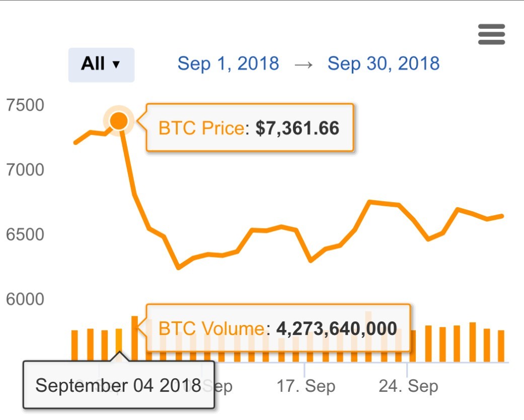The height and width of the screenshot is (420, 524).
Task: Click the BTC Price $7,361.66 tooltip
Action: coord(249,128)
